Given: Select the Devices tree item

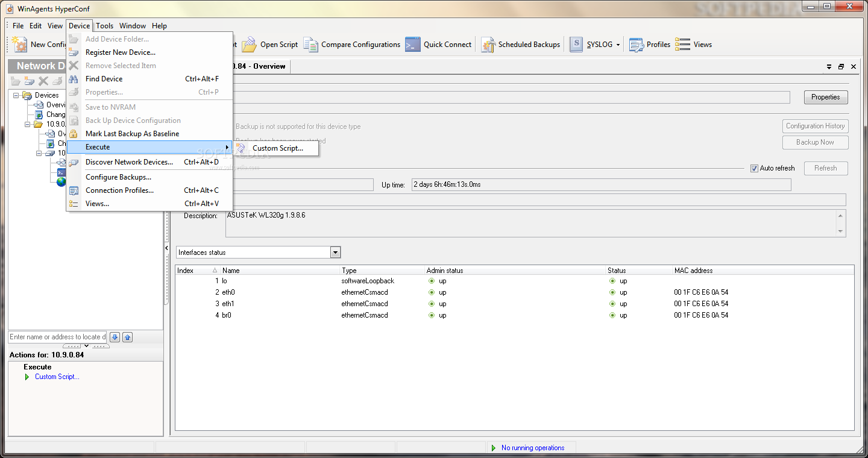Looking at the screenshot, I should (x=47, y=95).
